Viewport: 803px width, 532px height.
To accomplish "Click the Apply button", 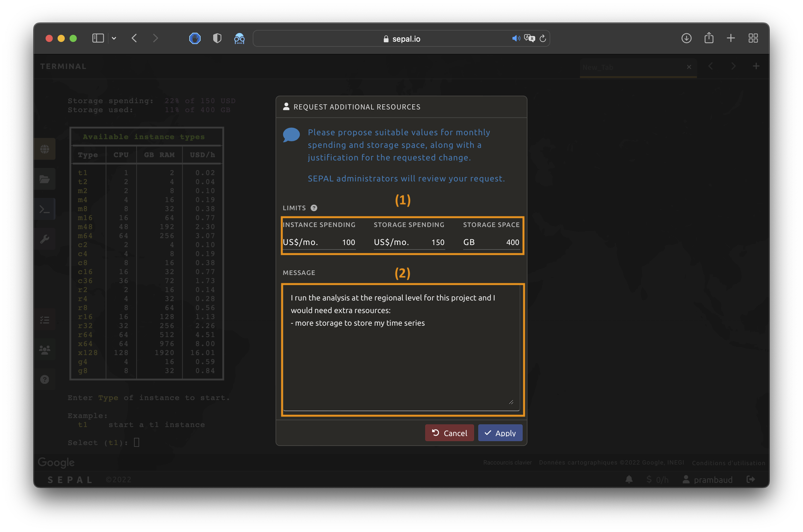I will (500, 433).
